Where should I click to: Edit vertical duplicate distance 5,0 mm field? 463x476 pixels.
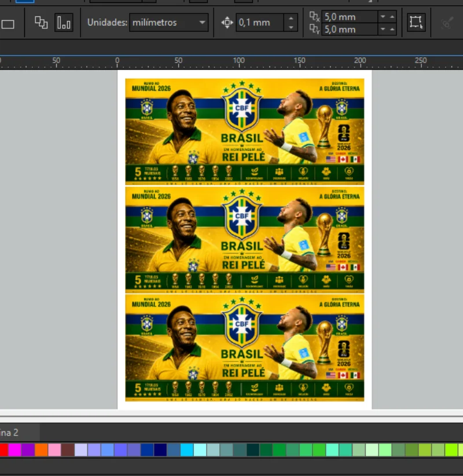pos(350,30)
